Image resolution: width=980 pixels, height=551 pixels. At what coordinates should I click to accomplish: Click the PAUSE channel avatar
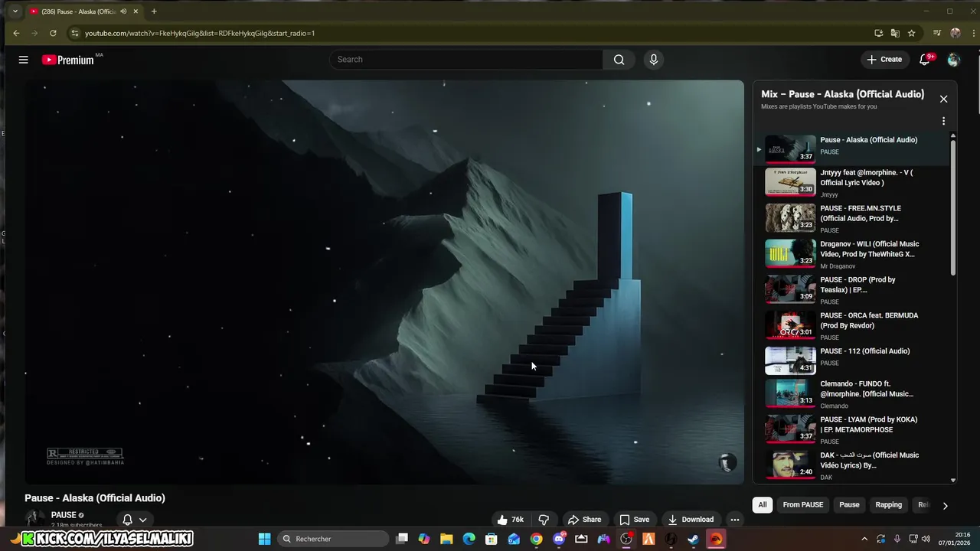[34, 519]
